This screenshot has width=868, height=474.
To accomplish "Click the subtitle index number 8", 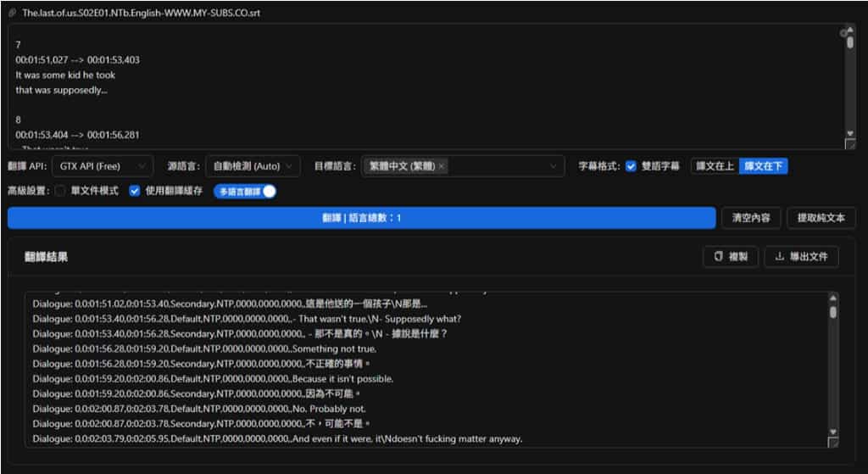I will click(x=19, y=120).
